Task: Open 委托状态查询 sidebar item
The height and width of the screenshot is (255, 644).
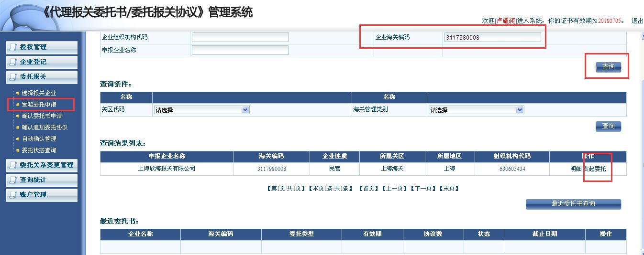Action: (39, 150)
